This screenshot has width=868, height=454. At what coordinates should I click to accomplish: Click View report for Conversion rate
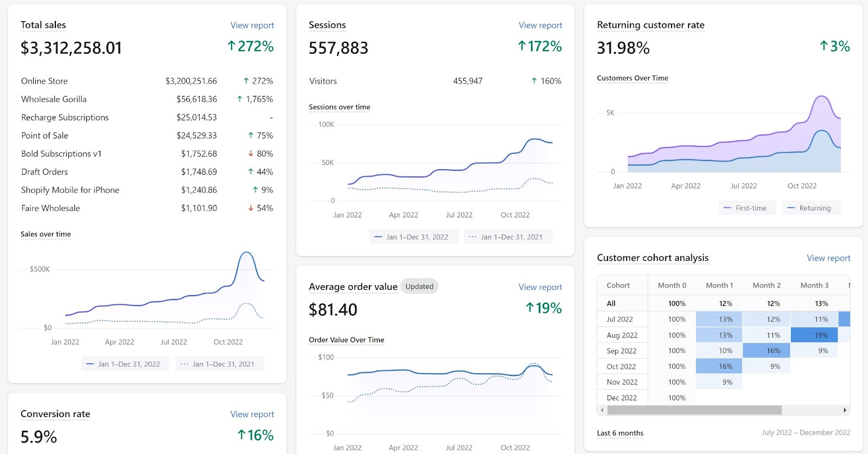pyautogui.click(x=252, y=414)
